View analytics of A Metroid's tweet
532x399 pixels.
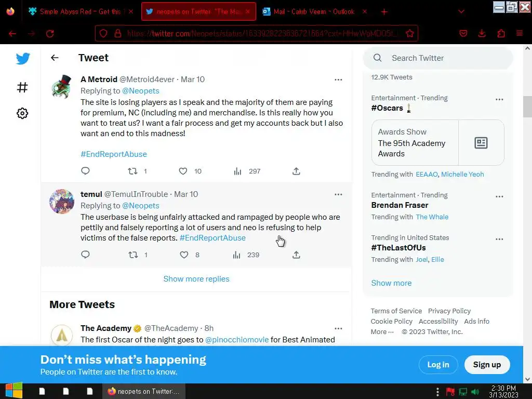237,171
